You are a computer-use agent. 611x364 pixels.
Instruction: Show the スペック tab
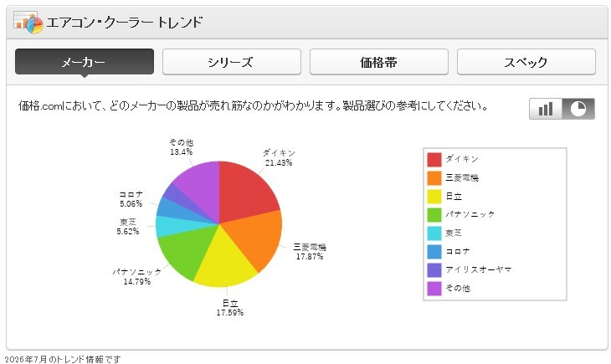click(x=526, y=62)
